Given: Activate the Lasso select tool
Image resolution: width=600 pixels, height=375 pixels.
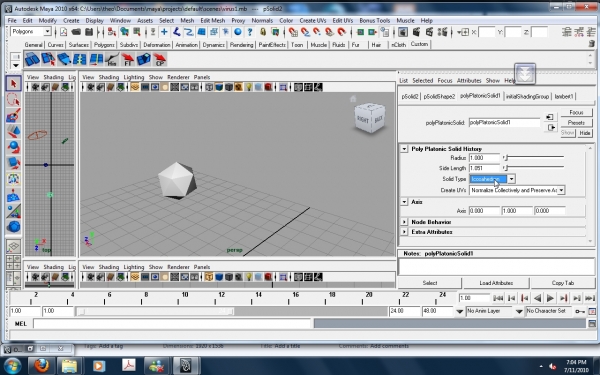Looking at the screenshot, I should pyautogui.click(x=14, y=99).
